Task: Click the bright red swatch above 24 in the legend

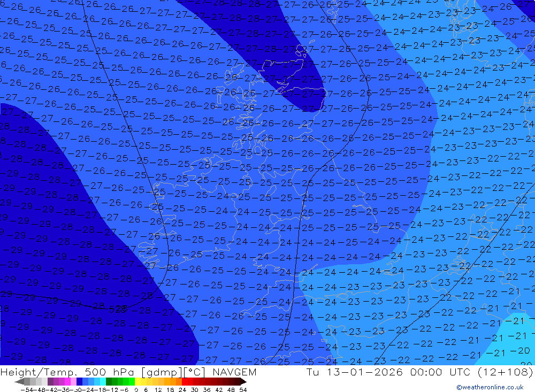Action: coord(185,382)
